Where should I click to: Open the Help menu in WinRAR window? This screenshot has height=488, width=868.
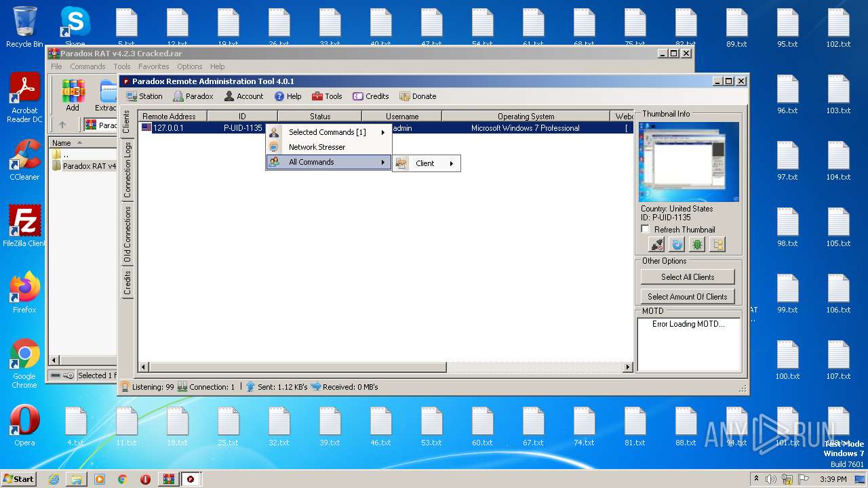[217, 66]
